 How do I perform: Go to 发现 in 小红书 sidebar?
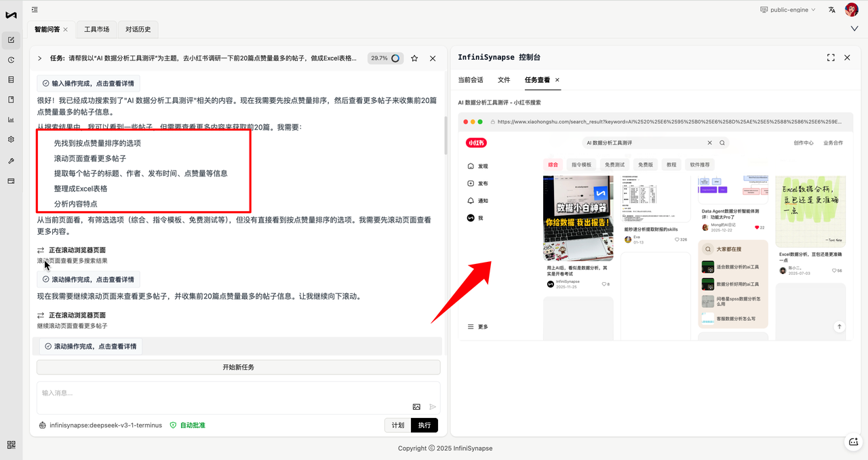[478, 166]
